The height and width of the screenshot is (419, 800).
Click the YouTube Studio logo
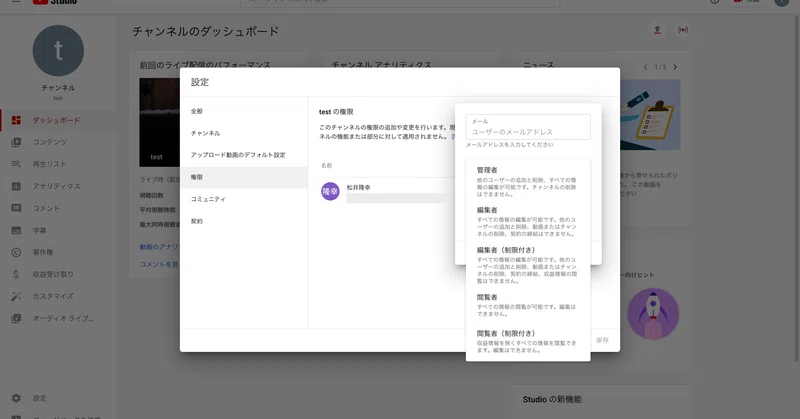(x=55, y=2)
